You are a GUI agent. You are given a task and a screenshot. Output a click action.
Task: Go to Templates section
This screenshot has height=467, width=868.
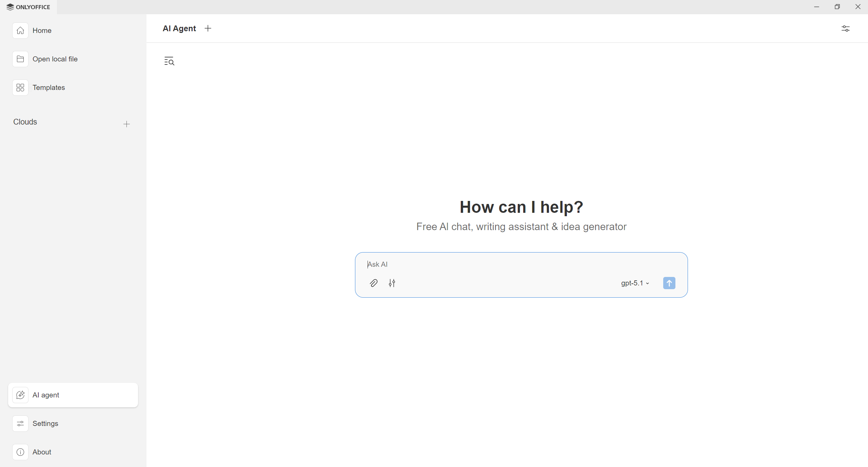[48, 88]
